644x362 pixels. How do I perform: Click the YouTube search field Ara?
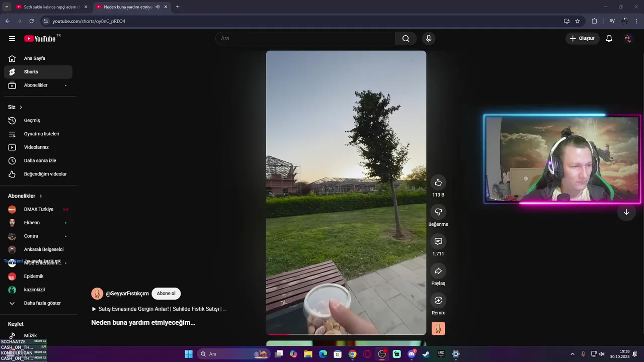click(x=305, y=39)
